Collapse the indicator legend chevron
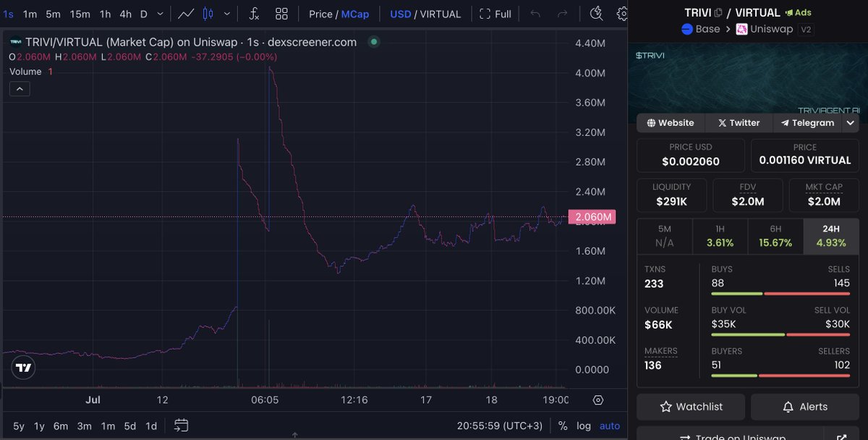This screenshot has height=440, width=868. (x=19, y=89)
